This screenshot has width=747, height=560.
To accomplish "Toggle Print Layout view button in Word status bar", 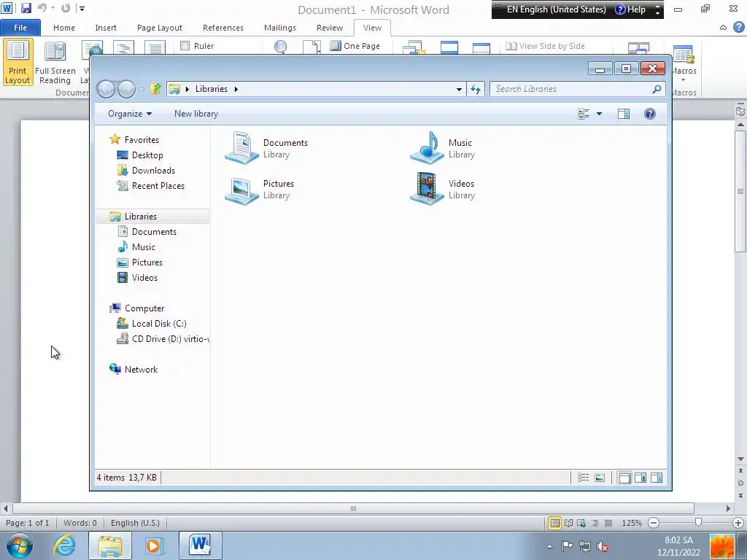I will [554, 523].
